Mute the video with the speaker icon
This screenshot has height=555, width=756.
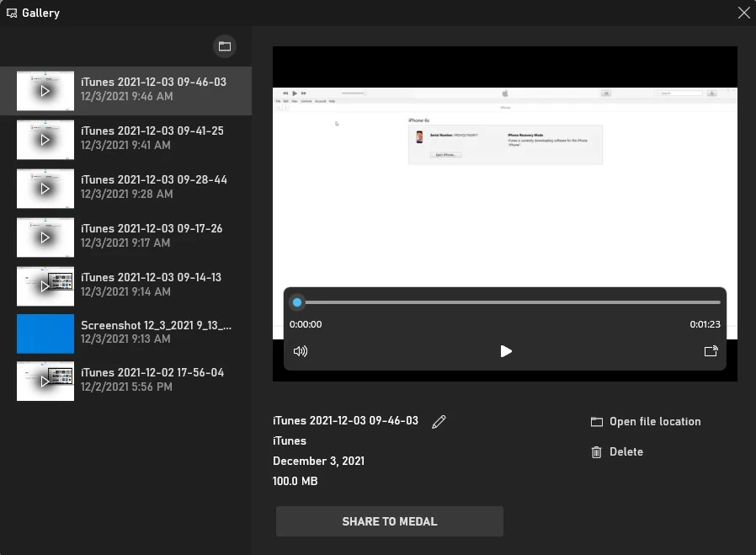[301, 351]
